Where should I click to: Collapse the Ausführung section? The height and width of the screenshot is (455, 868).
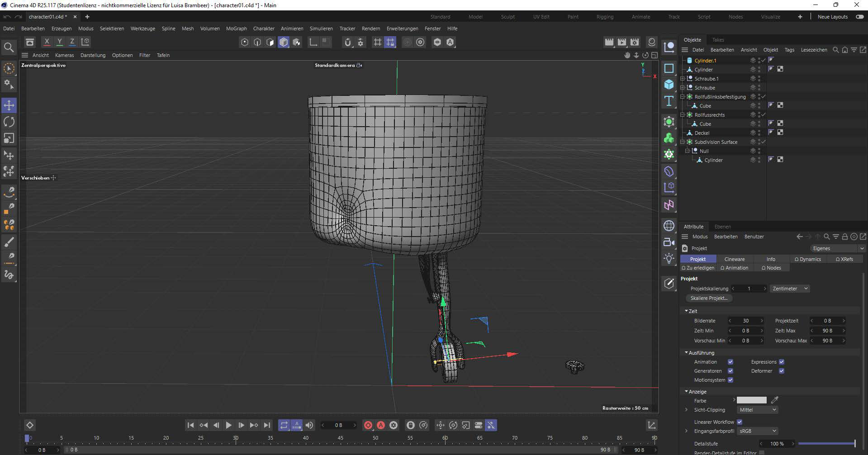pos(686,353)
